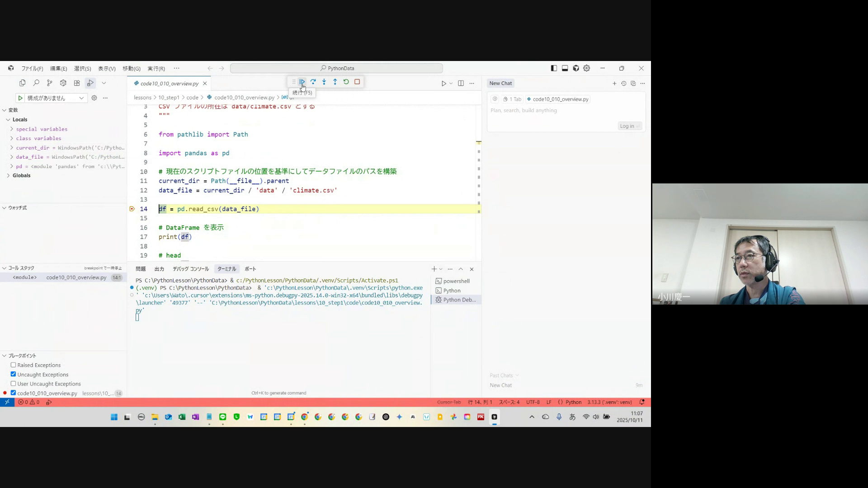Screen dimensions: 868x488
Task: Restart the debugging session
Action: click(346, 82)
